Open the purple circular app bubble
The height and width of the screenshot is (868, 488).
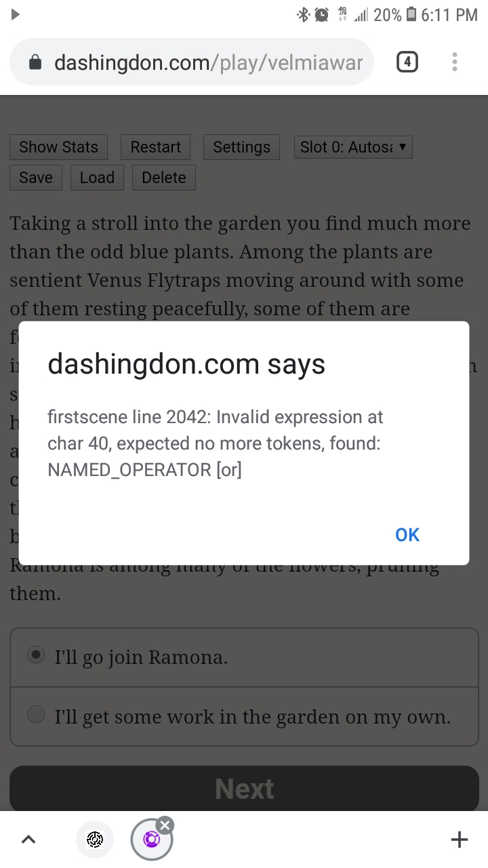click(151, 840)
